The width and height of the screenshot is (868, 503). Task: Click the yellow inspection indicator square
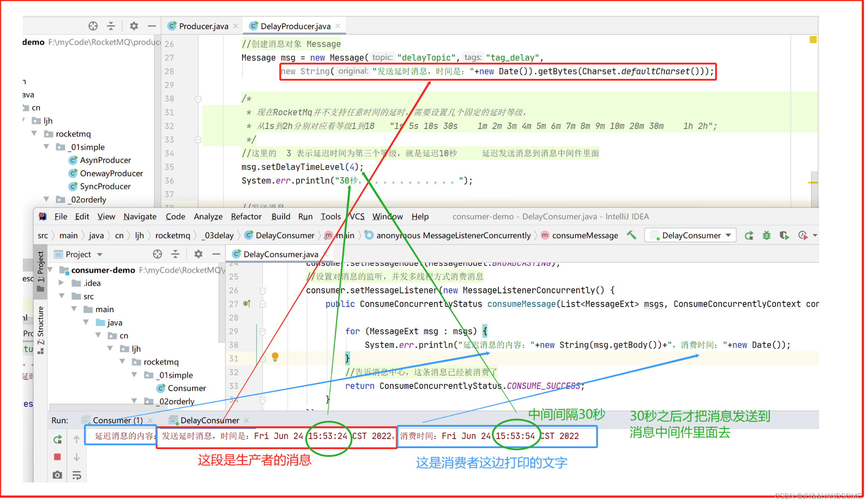(x=813, y=39)
